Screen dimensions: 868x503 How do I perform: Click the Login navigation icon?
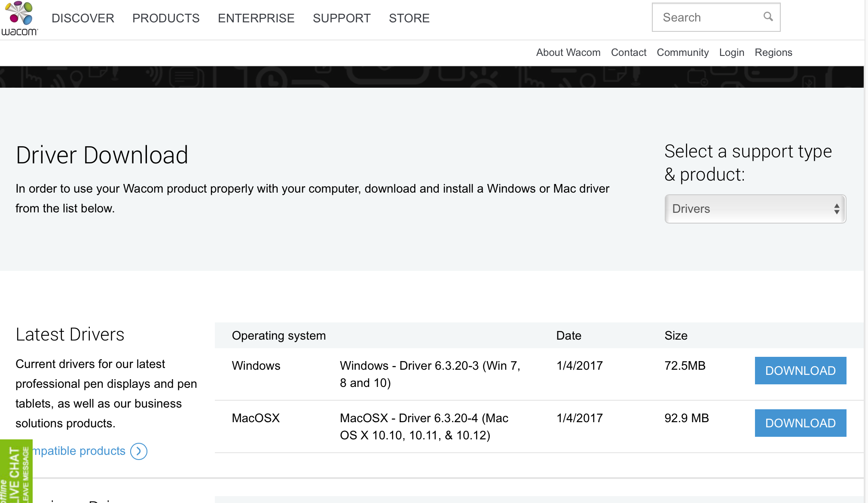click(732, 53)
